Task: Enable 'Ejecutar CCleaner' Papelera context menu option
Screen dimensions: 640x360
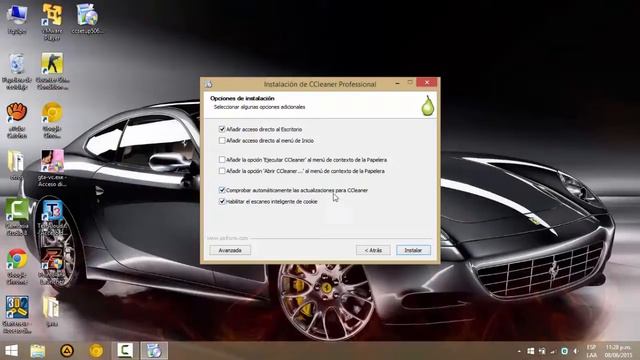Action: pyautogui.click(x=222, y=160)
